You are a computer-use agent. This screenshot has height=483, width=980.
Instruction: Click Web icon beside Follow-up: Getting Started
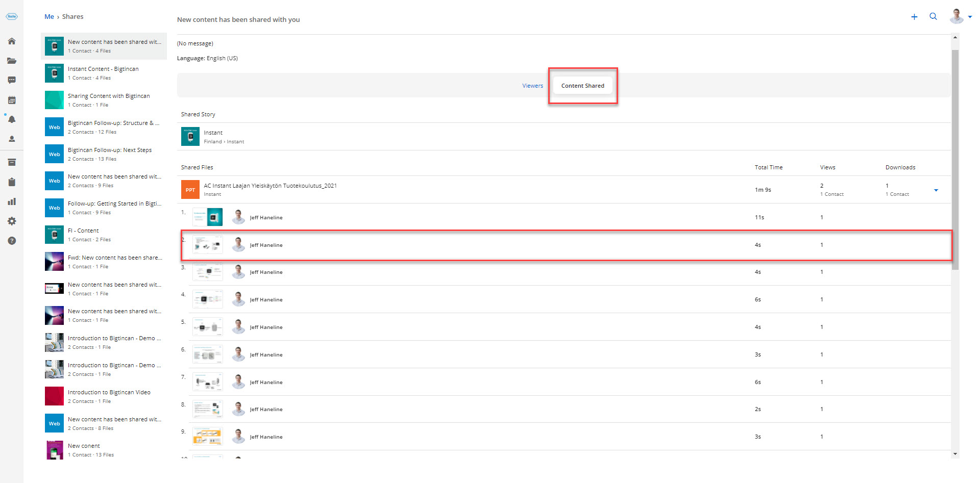tap(54, 208)
